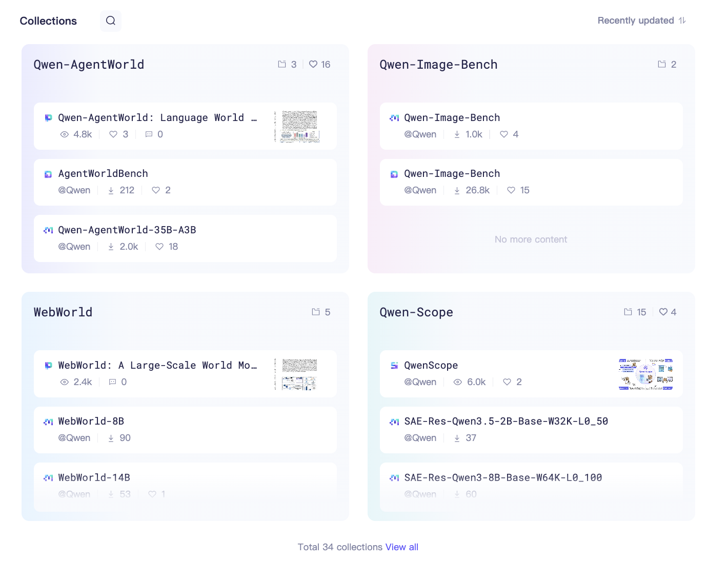Viewport: 728px width, 561px height.
Task: Click the Qwen-Scope collection item-count icon
Action: 628,312
